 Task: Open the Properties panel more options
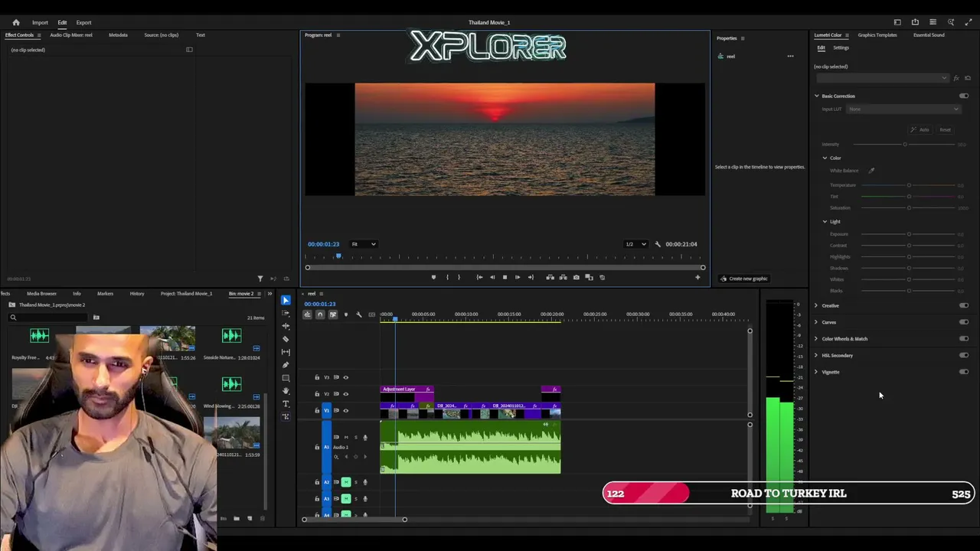click(x=790, y=56)
